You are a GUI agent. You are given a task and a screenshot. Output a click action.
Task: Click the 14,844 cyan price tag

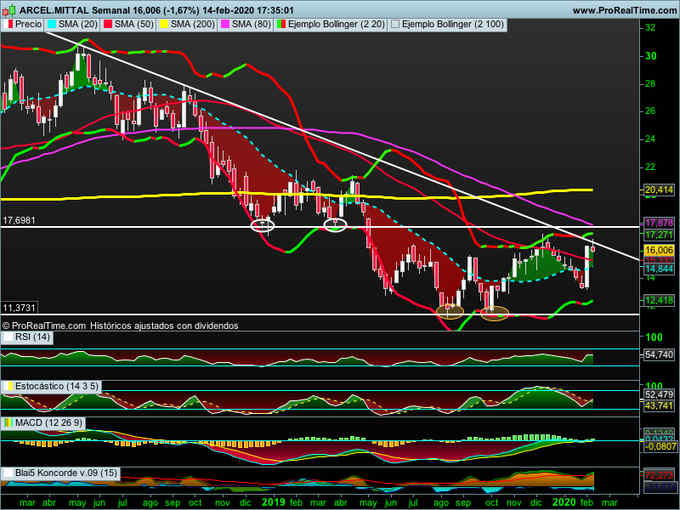(658, 269)
